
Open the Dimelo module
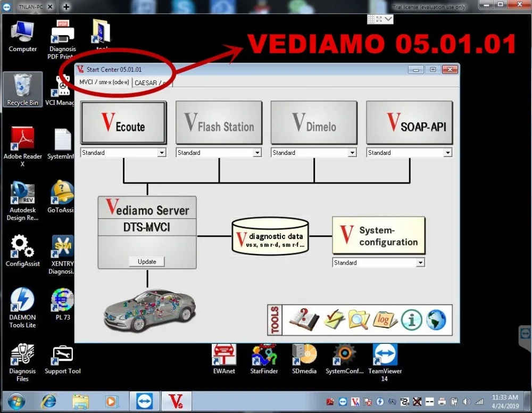[314, 123]
